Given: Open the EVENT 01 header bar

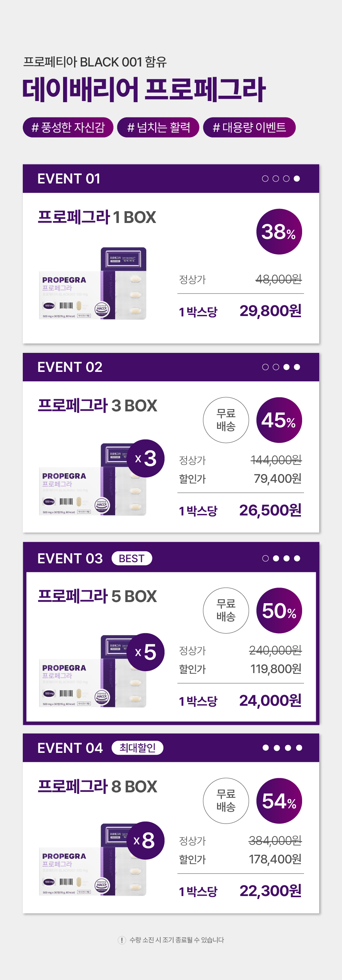Looking at the screenshot, I should pos(171,179).
